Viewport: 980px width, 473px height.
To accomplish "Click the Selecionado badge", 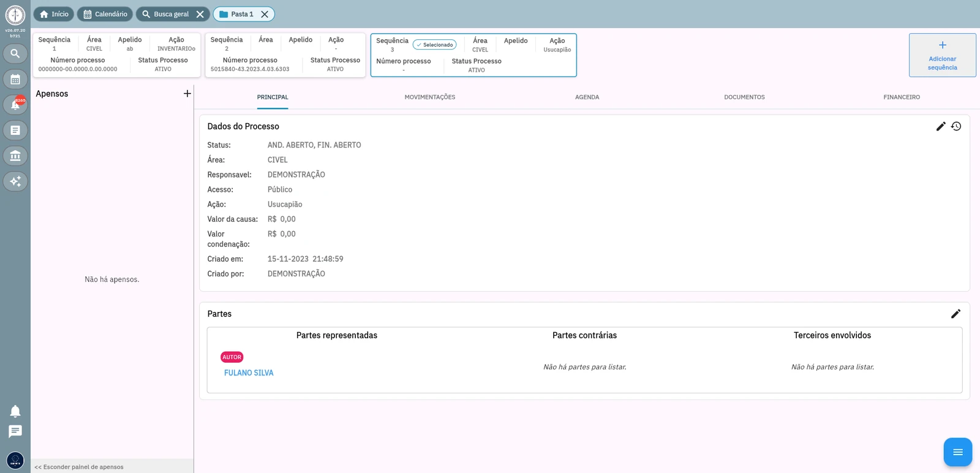I will coord(435,45).
